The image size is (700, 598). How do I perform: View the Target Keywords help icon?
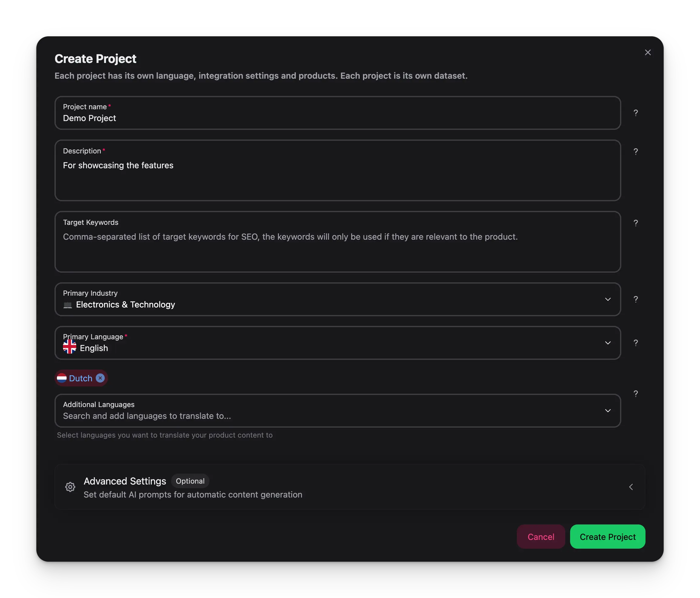click(x=636, y=223)
